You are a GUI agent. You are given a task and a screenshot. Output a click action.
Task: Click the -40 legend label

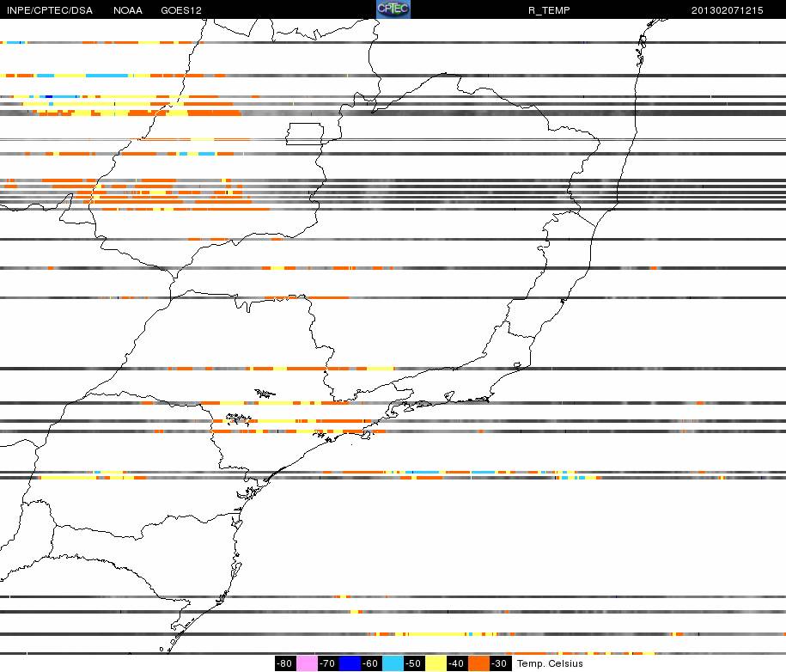pos(457,663)
